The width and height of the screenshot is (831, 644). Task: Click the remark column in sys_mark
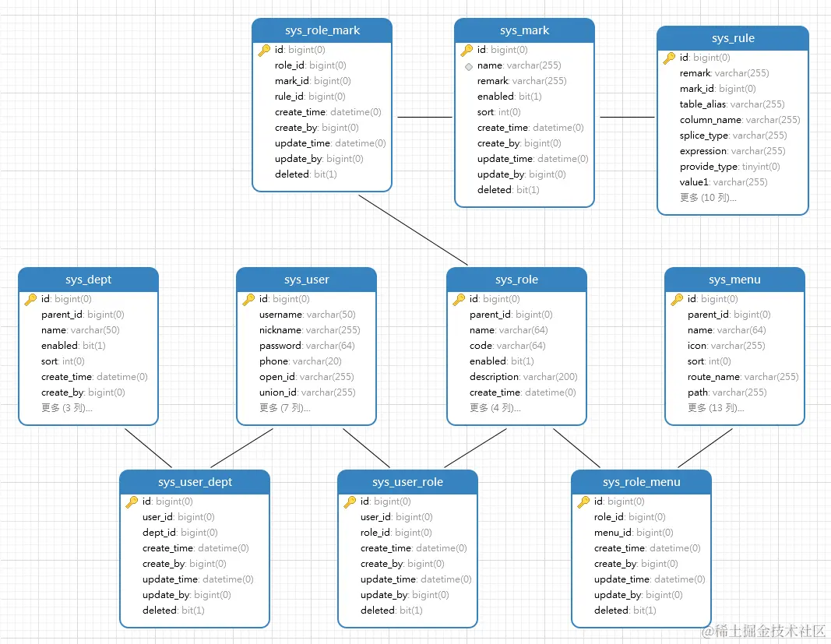point(522,81)
